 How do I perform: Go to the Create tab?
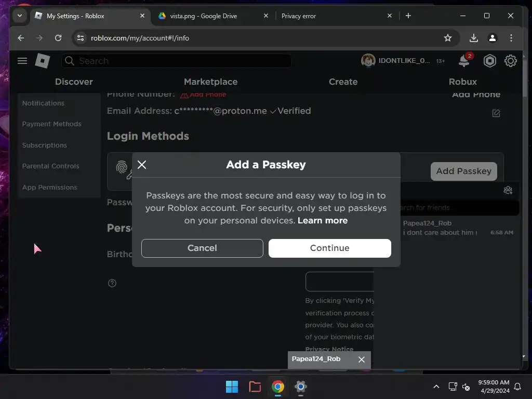click(x=343, y=82)
